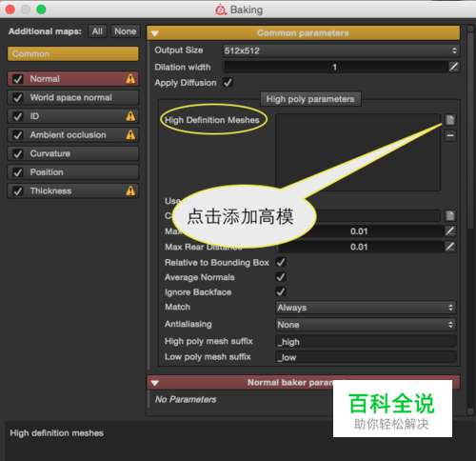This screenshot has height=461, width=476.
Task: Click the edit icon beside Max Rear Distance
Action: tap(450, 247)
